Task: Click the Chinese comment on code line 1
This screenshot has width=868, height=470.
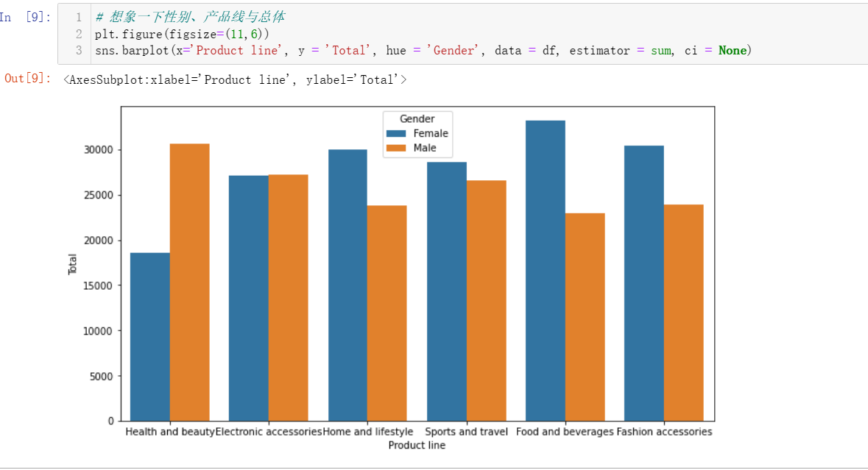Action: point(190,17)
